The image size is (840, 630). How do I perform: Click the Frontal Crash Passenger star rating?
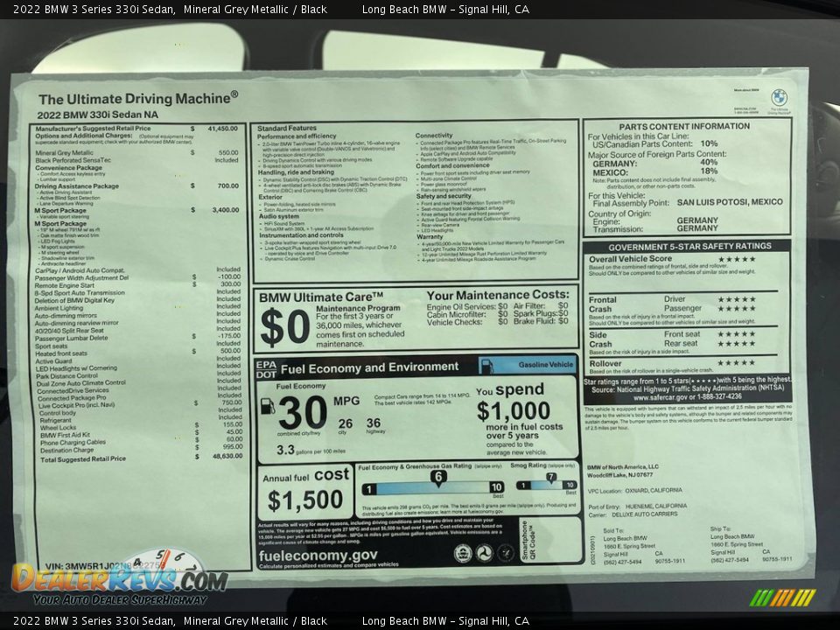point(737,309)
